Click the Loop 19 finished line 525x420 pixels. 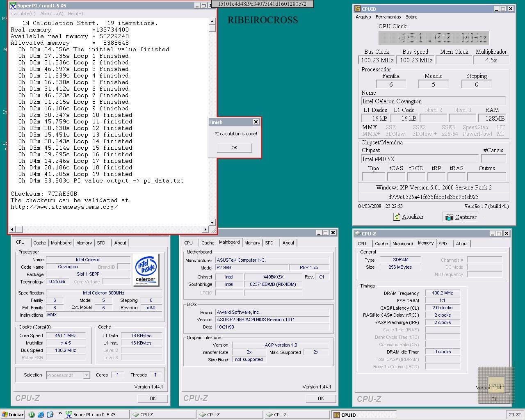point(76,174)
